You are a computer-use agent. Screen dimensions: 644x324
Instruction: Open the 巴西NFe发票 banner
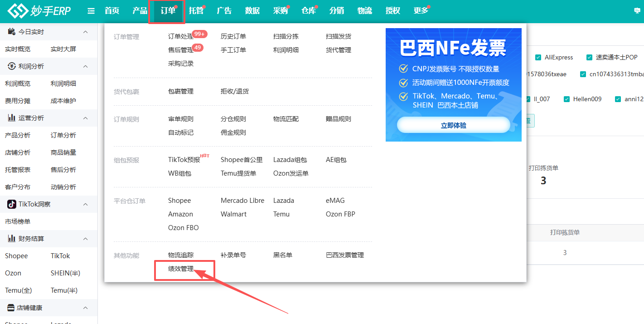tap(454, 85)
